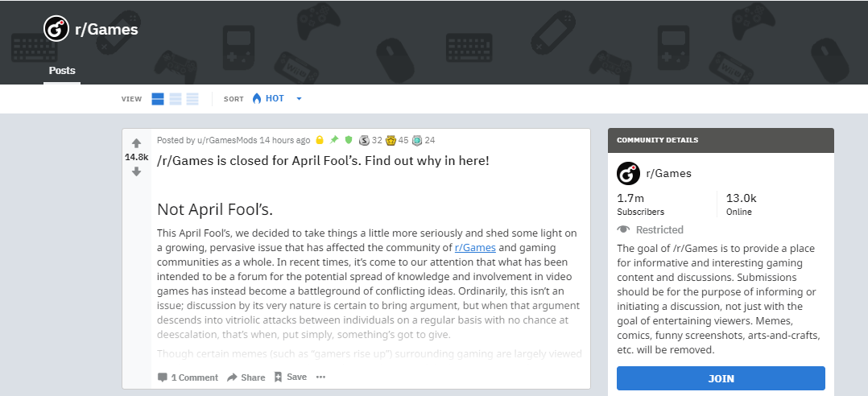
Task: Upvote the April Fool's post
Action: (x=137, y=143)
